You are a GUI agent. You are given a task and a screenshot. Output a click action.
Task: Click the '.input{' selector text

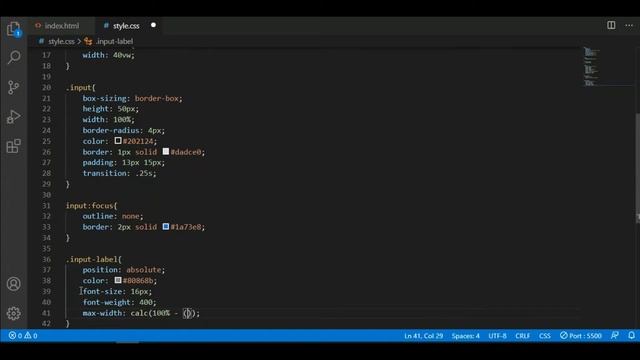81,88
